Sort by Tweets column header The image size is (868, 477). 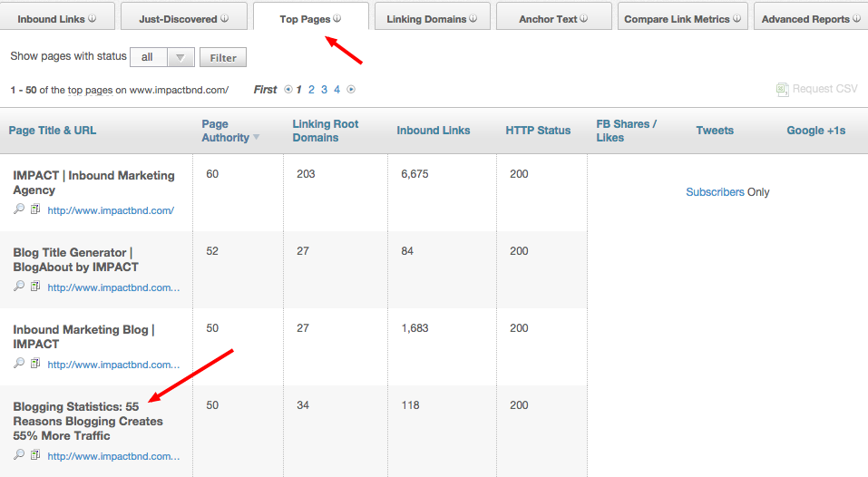tap(715, 131)
